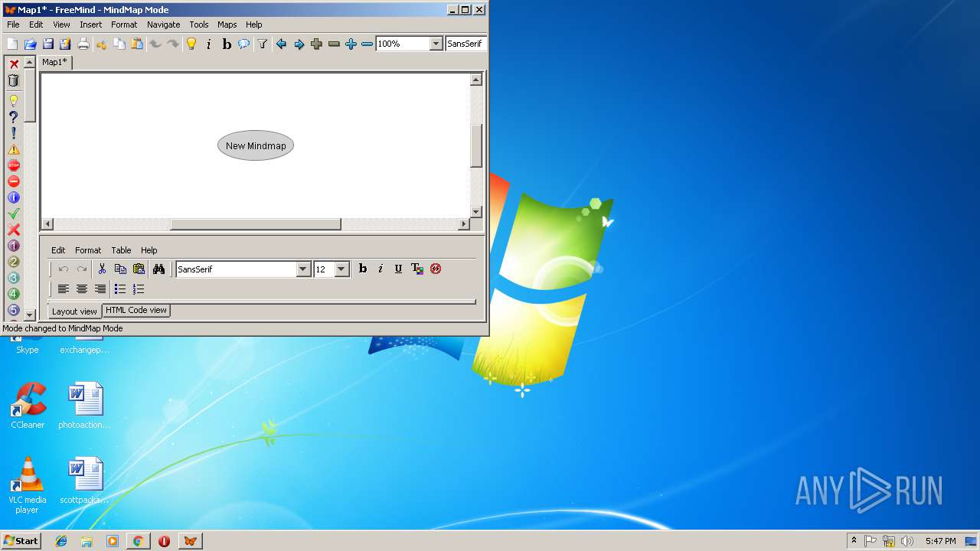Add the green check mark icon
980x551 pixels.
(13, 214)
